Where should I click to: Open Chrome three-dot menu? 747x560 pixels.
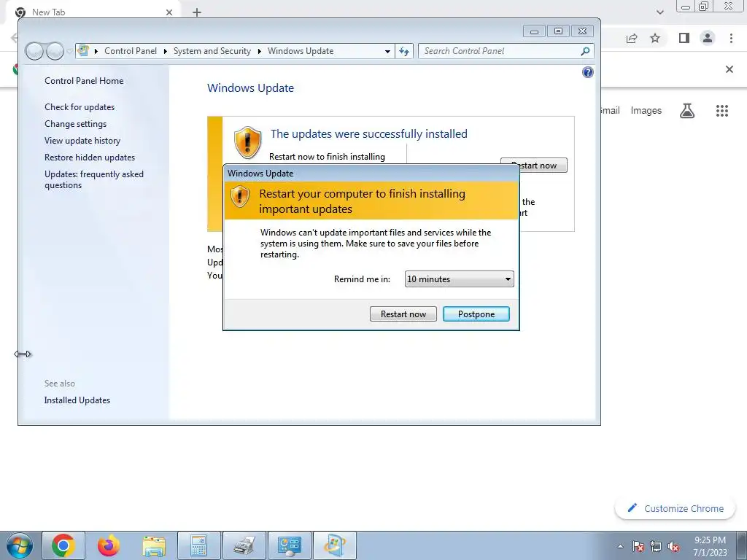731,38
